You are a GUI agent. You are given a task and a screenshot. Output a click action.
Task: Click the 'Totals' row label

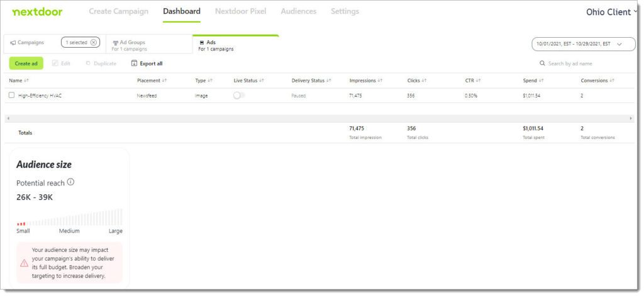coord(25,133)
